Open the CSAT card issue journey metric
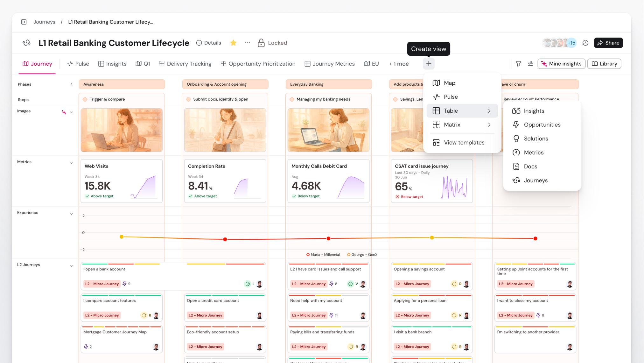The height and width of the screenshot is (363, 644). 432,181
